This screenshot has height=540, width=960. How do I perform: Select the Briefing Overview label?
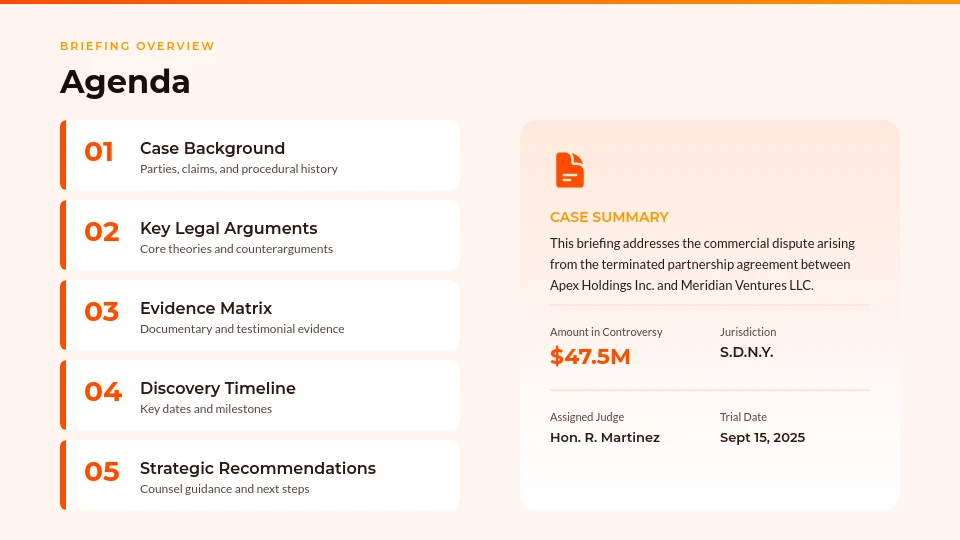[137, 46]
